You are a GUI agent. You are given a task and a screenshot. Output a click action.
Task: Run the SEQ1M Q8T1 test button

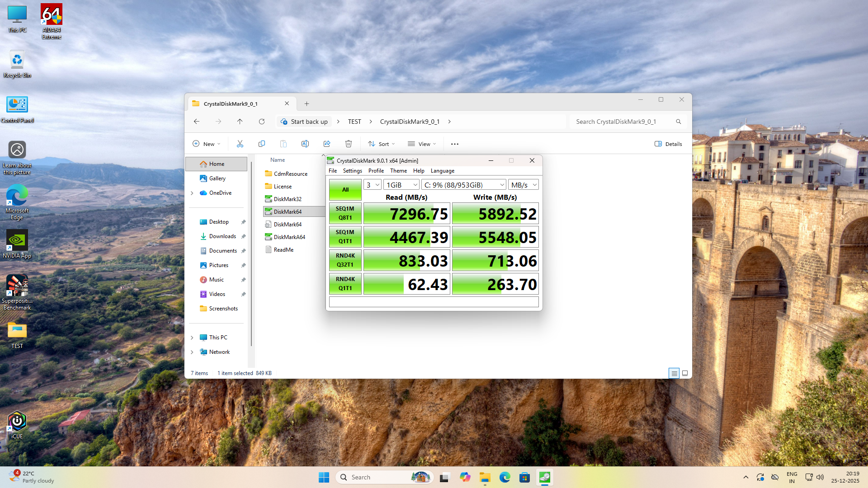[x=345, y=213]
